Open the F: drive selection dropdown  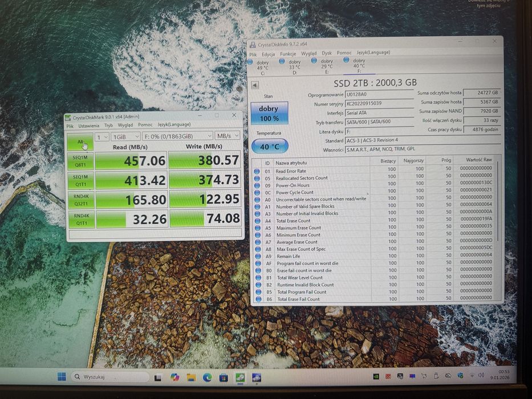pos(177,136)
